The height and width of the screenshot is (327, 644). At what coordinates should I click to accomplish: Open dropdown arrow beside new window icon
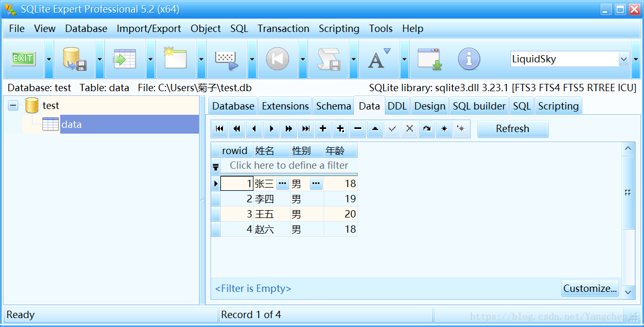click(202, 59)
